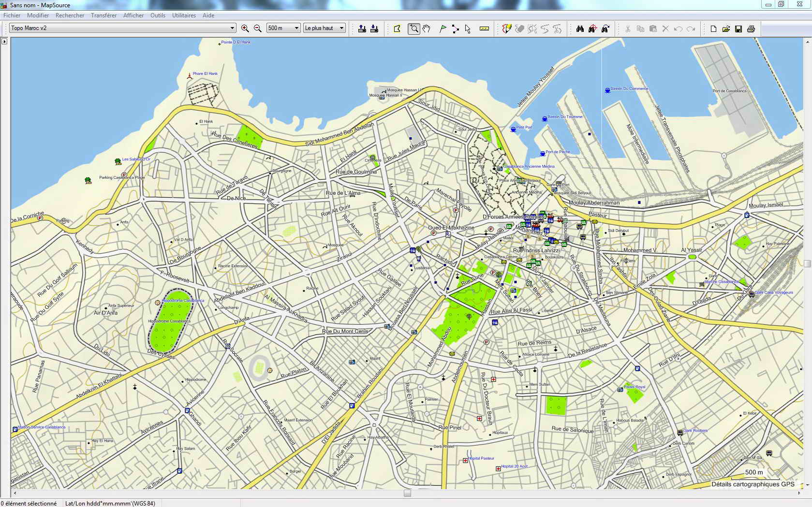Select the Zoom tool in the toolbar
The height and width of the screenshot is (507, 812).
point(414,29)
